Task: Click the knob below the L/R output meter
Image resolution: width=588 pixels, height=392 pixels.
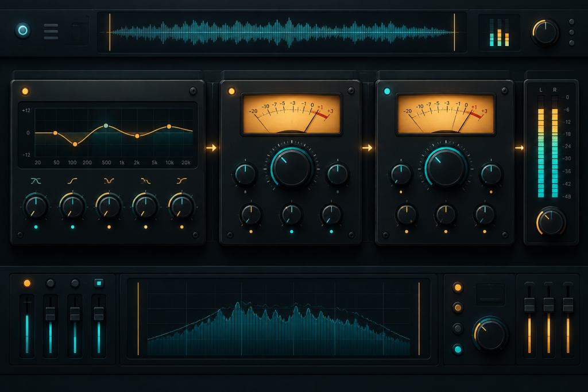Action: coord(551,222)
